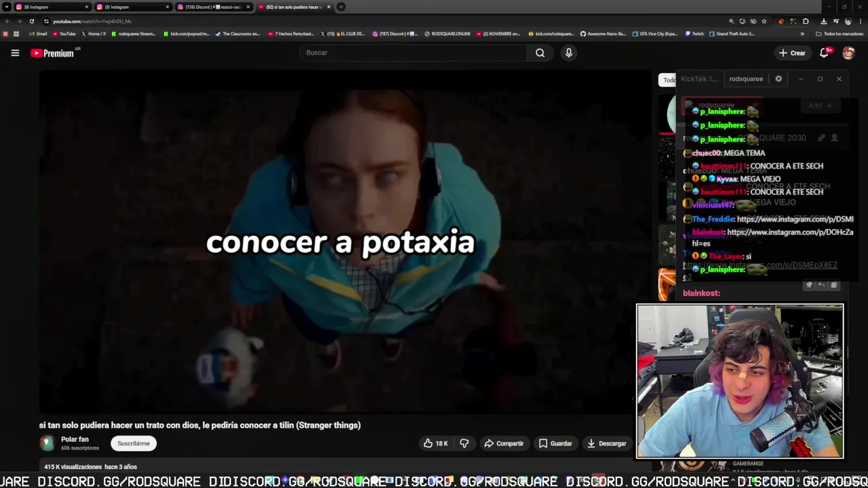Open YouTube notifications bell
The height and width of the screenshot is (488, 868).
click(825, 53)
